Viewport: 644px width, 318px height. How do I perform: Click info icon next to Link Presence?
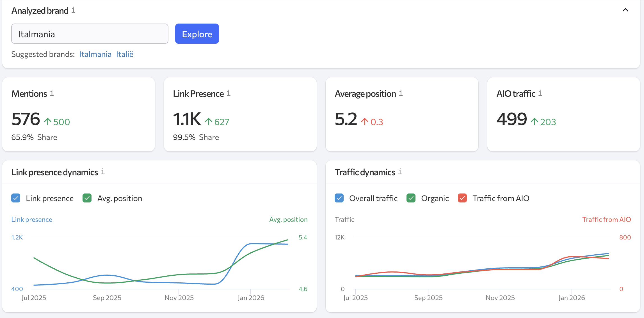click(x=229, y=93)
